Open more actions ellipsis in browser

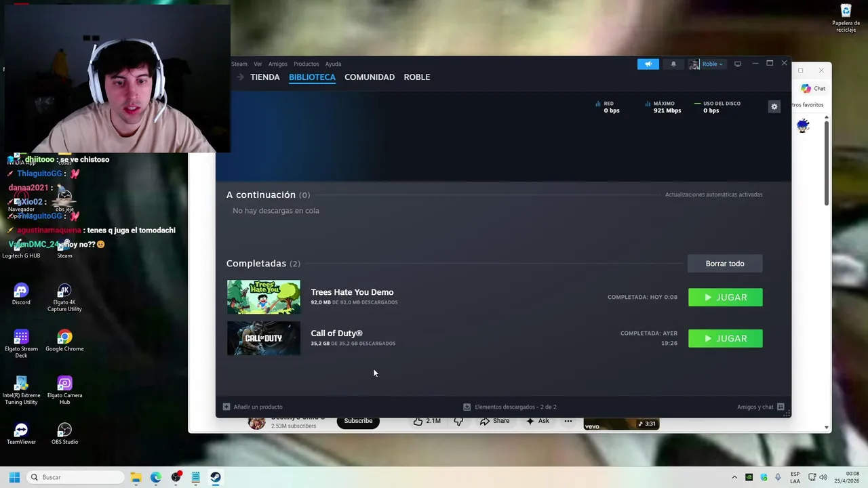568,422
